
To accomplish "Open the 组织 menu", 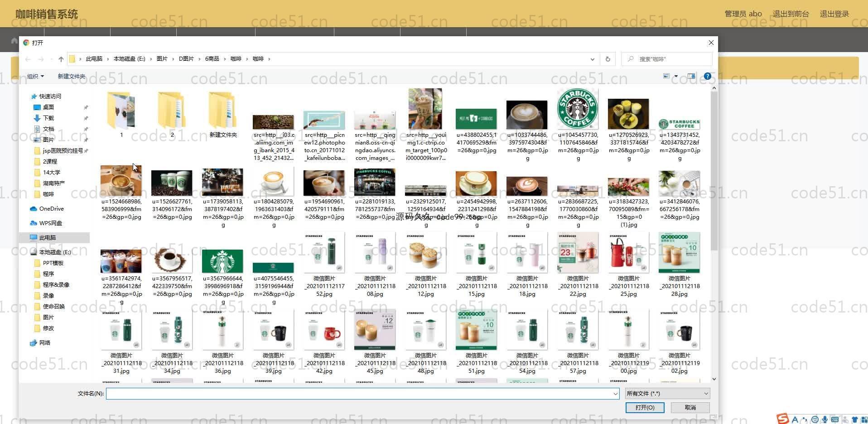I will (36, 76).
